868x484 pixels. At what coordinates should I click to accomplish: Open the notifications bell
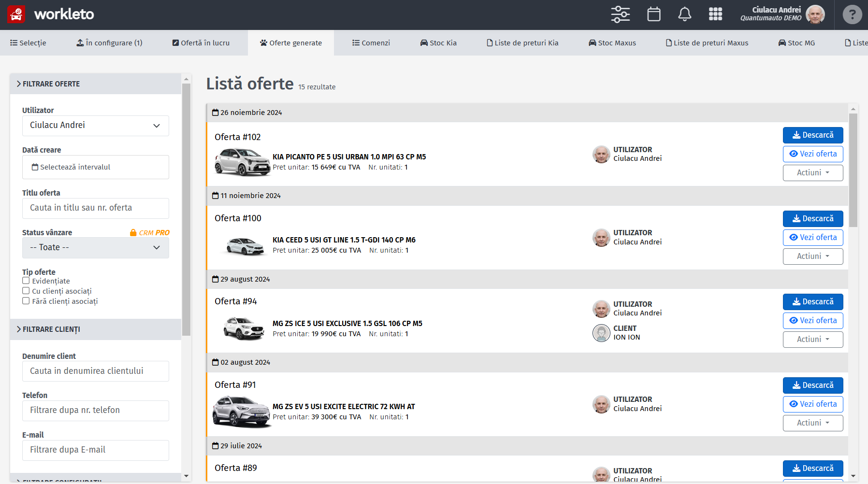pos(684,14)
